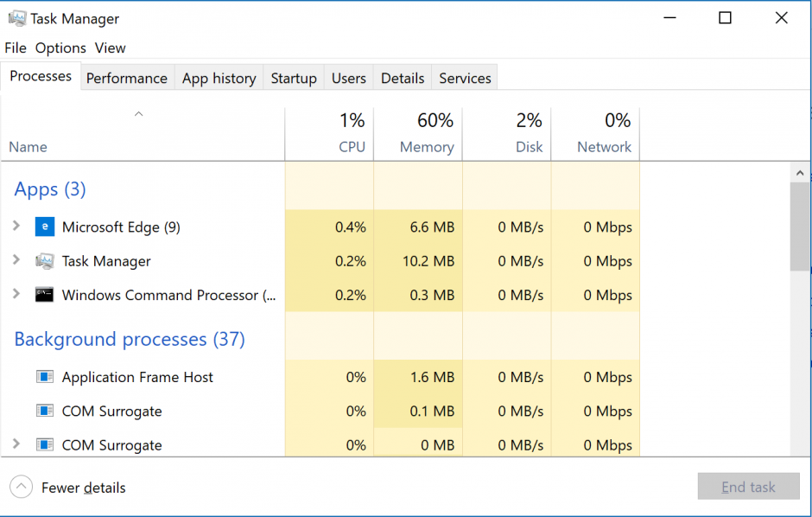Expand the bottom COM Surrogate entry
Viewport: 812px width, 517px height.
tap(16, 444)
